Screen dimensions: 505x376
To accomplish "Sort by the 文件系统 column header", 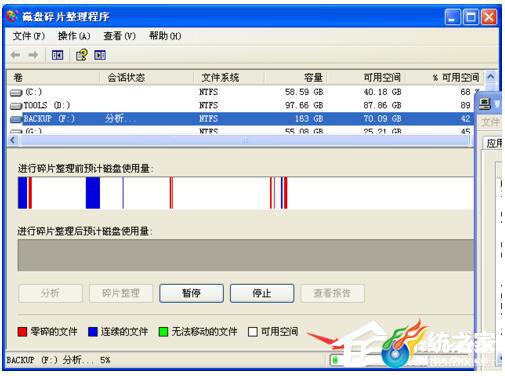I will tap(229, 78).
